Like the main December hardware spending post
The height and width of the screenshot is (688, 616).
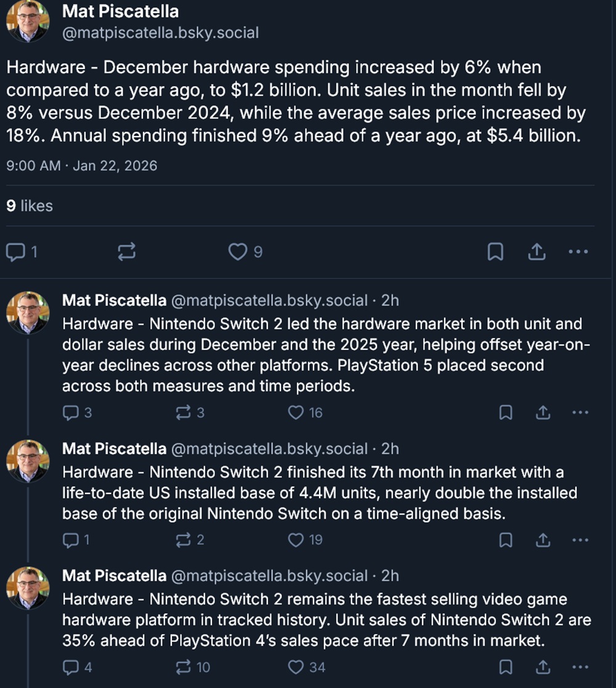[x=238, y=252]
